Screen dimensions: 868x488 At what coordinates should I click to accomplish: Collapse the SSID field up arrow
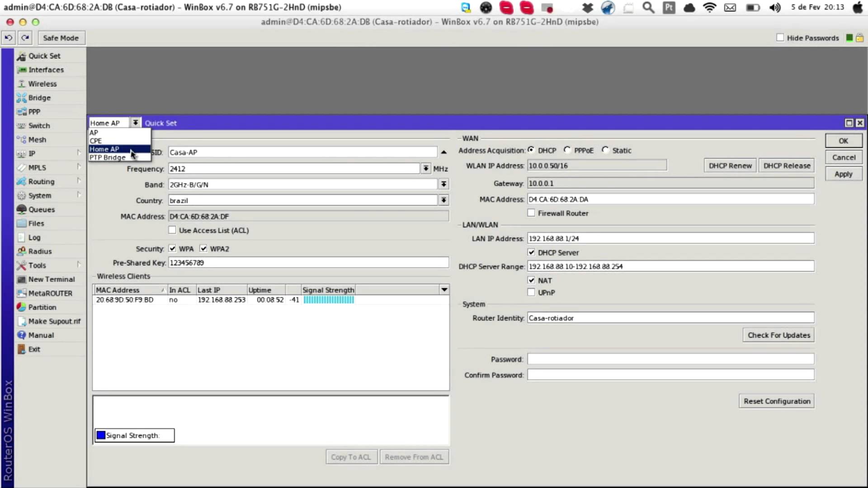pos(443,152)
